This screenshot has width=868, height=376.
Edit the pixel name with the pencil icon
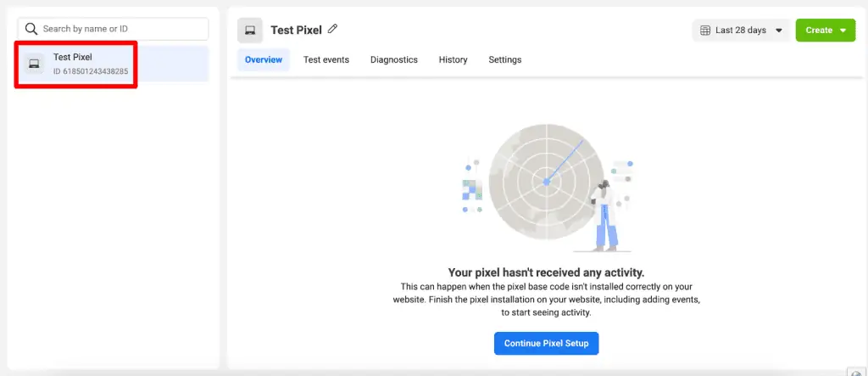pyautogui.click(x=333, y=30)
